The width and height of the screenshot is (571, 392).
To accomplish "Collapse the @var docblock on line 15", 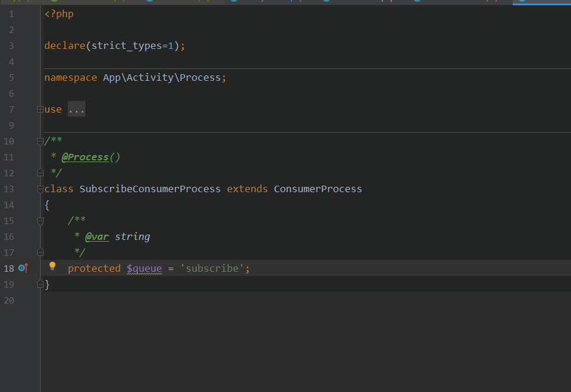I will pyautogui.click(x=41, y=221).
